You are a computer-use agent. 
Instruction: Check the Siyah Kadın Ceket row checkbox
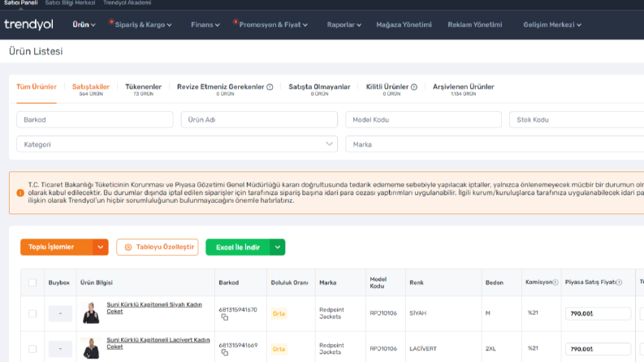[32, 313]
